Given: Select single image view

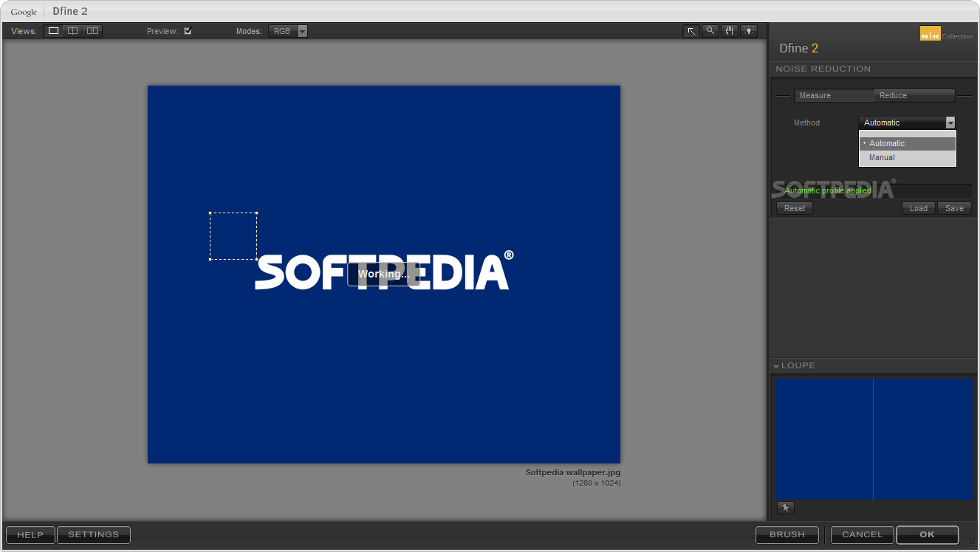Looking at the screenshot, I should (x=53, y=31).
